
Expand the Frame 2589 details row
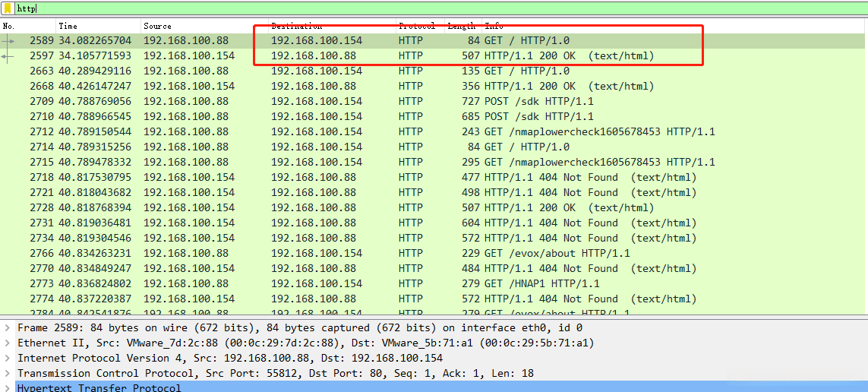[7, 327]
